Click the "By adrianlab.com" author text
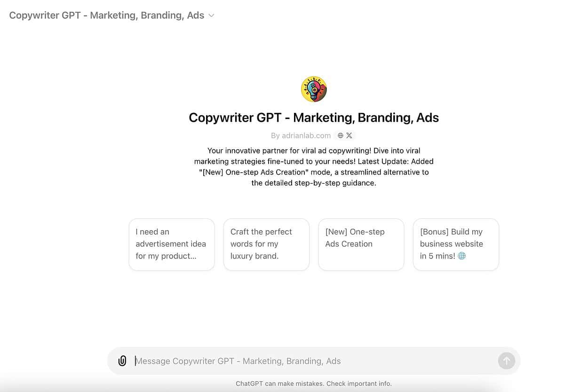The image size is (564, 392). 301,136
